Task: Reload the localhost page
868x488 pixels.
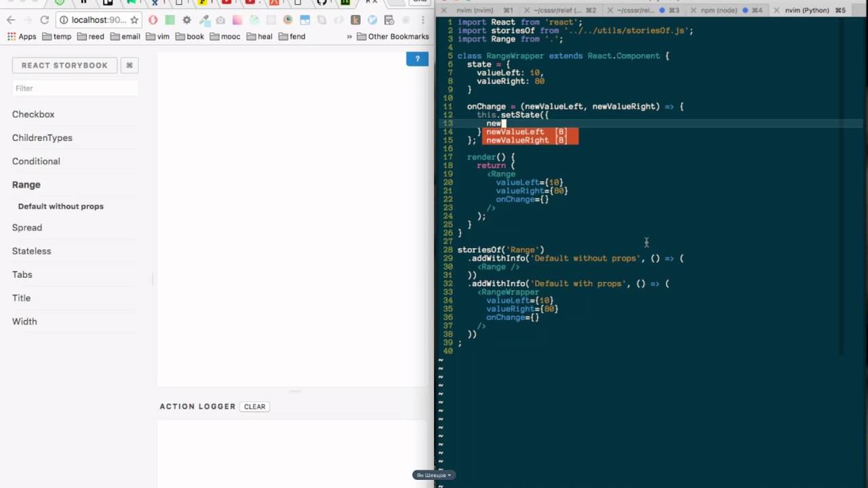Action: point(44,20)
